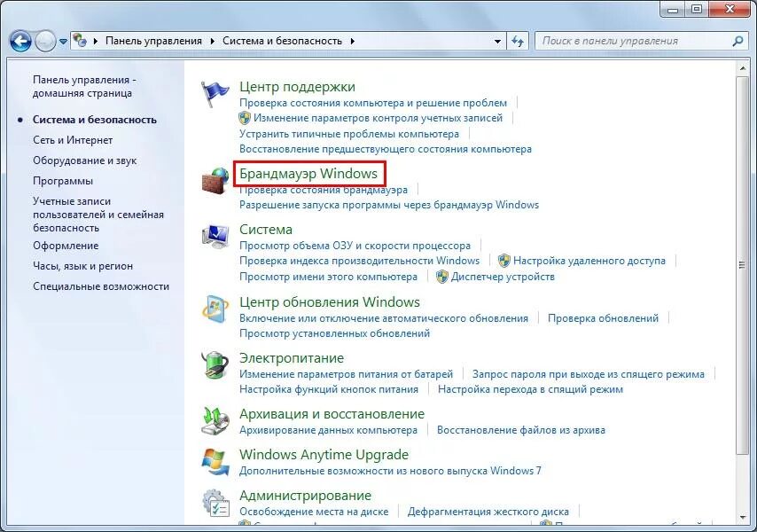Open Центр поддержки heading
The height and width of the screenshot is (532, 757).
[x=297, y=87]
